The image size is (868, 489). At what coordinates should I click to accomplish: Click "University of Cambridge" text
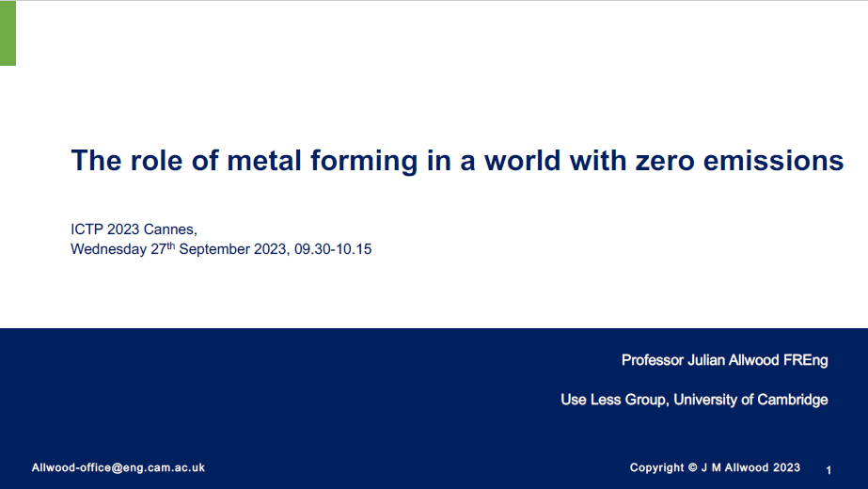[750, 400]
